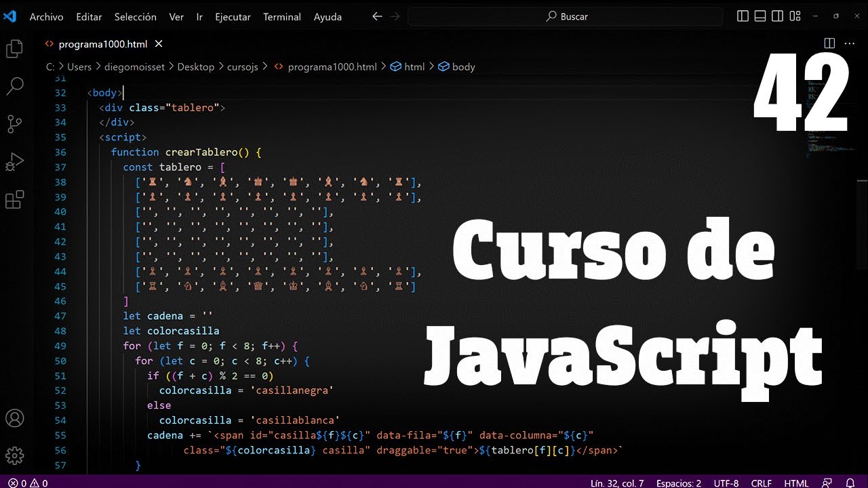Click the VS Code logo icon
The height and width of the screenshot is (488, 868).
click(x=9, y=16)
